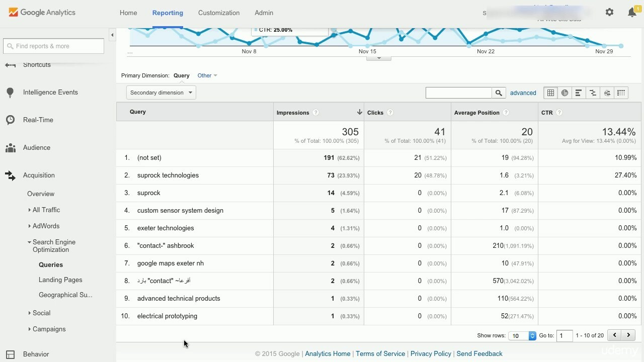
Task: Sort by the Query column header
Action: pyautogui.click(x=138, y=112)
